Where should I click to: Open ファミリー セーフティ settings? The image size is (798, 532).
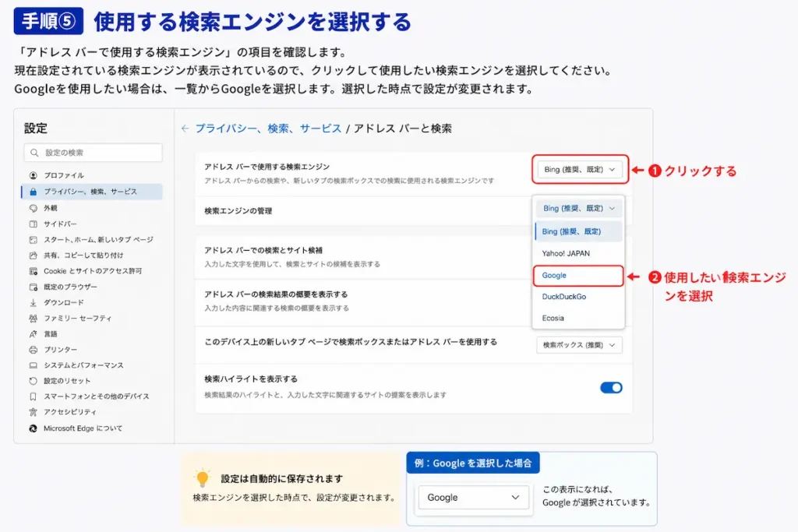(77, 319)
